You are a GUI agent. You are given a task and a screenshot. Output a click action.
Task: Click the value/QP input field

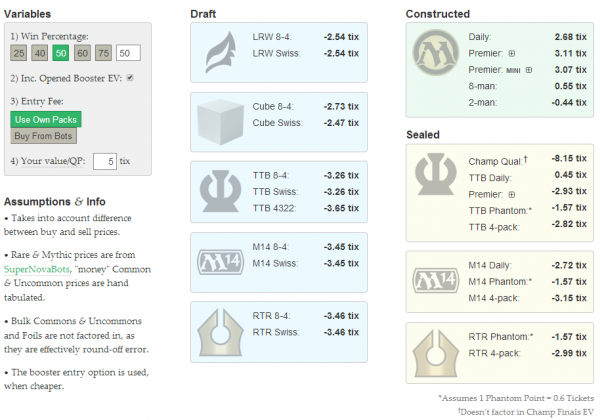pos(104,160)
